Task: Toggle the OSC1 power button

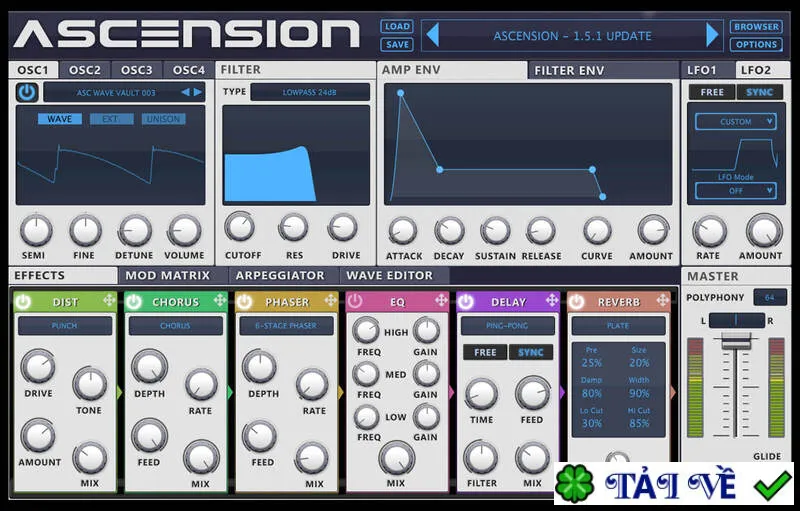Action: 27,92
